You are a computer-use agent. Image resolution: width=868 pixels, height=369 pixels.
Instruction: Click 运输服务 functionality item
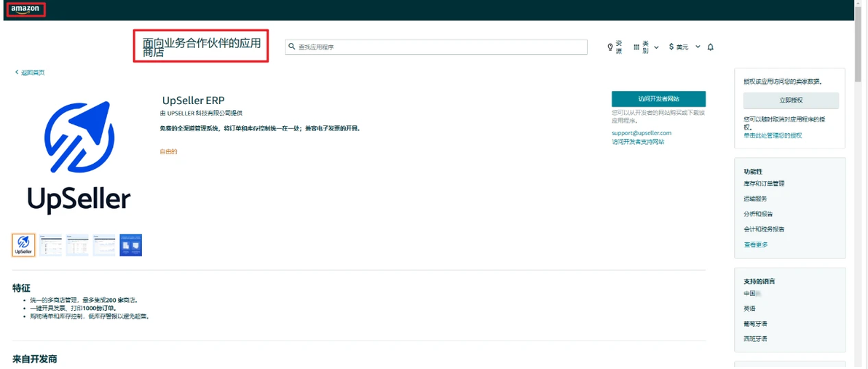(x=755, y=198)
